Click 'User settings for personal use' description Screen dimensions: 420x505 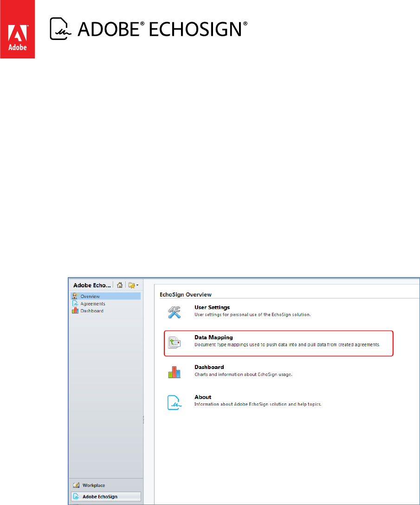pyautogui.click(x=252, y=315)
